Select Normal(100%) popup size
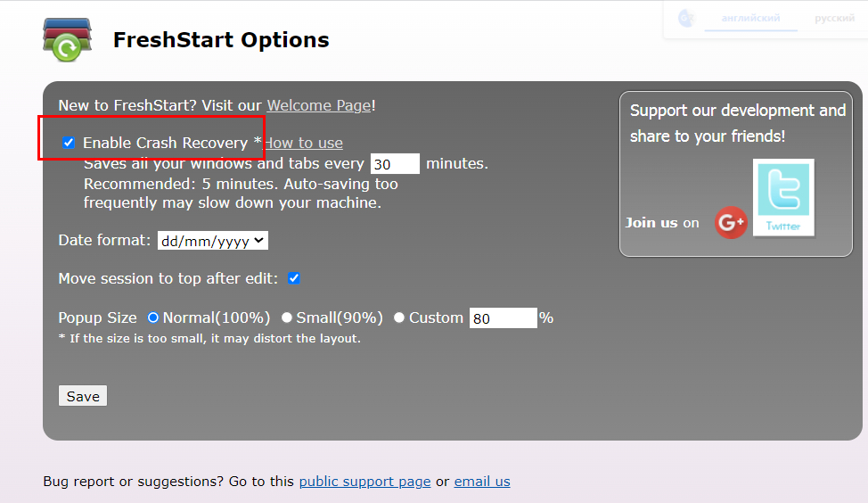The image size is (868, 503). click(x=152, y=317)
